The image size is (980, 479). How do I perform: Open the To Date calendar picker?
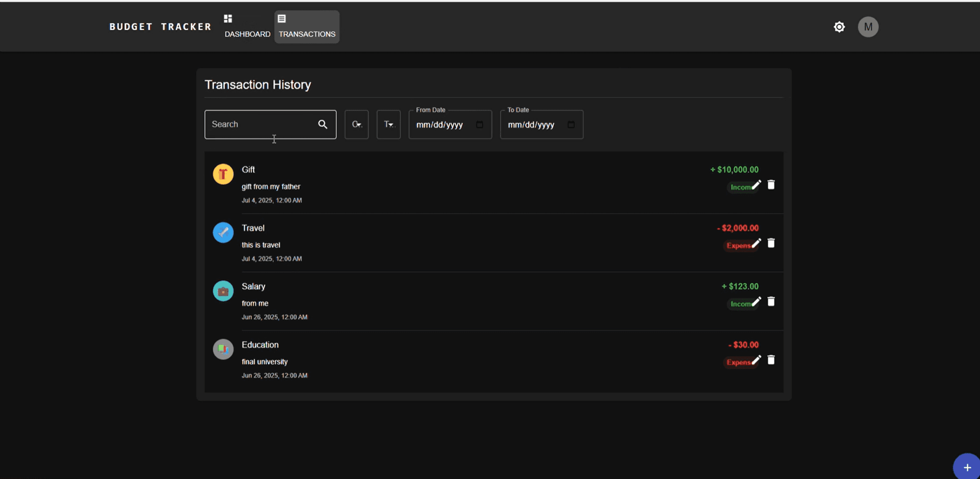(x=571, y=124)
